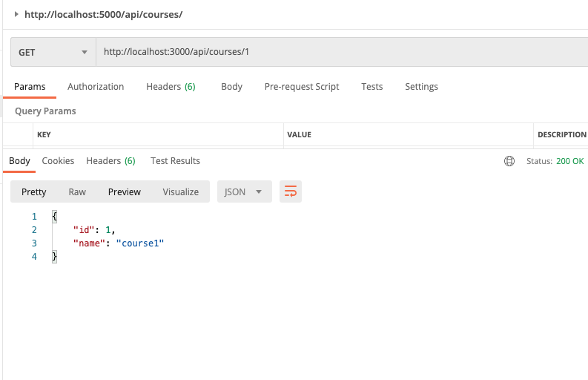Select the Preview response view

124,192
